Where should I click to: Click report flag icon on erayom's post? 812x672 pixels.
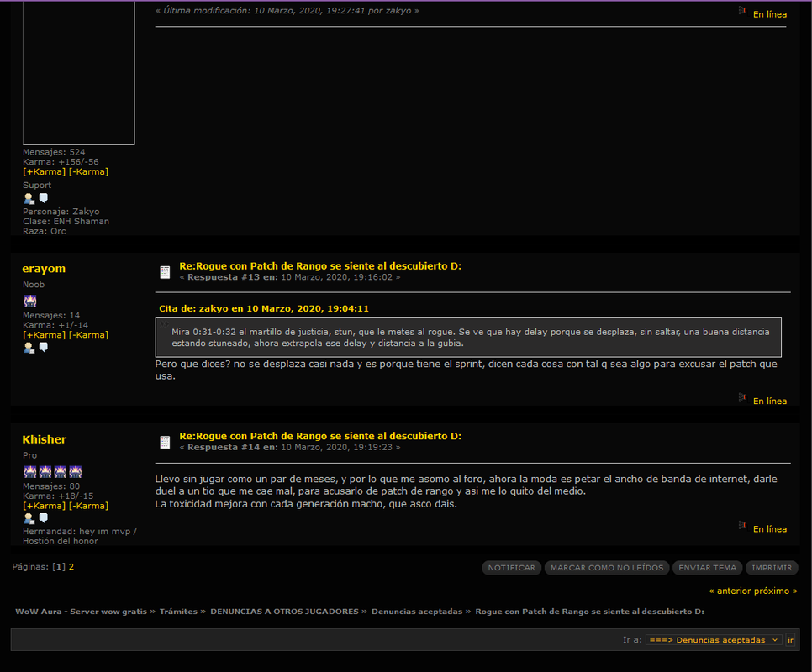point(742,397)
